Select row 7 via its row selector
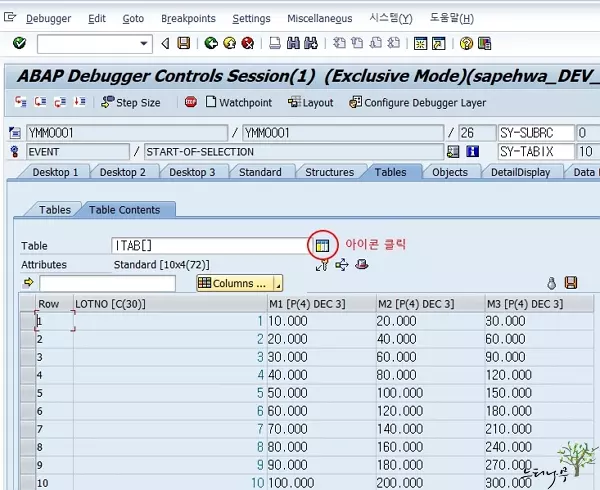Screen dimensions: 600x490 point(28,429)
